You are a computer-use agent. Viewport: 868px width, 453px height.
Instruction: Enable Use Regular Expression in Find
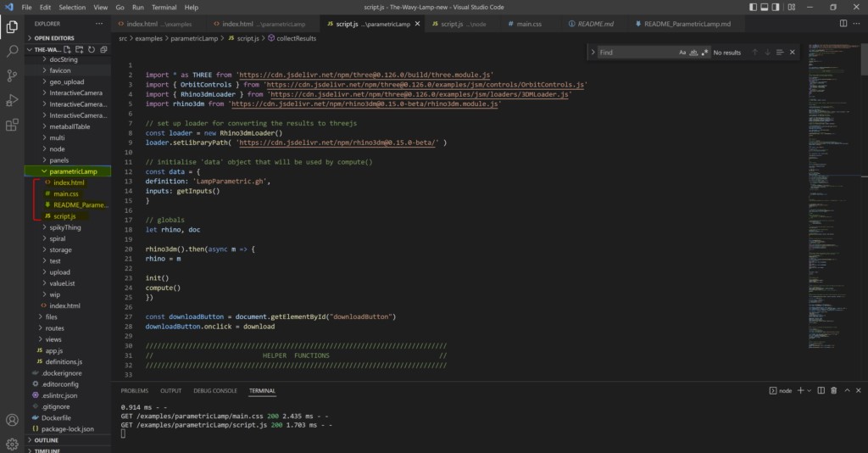(704, 53)
